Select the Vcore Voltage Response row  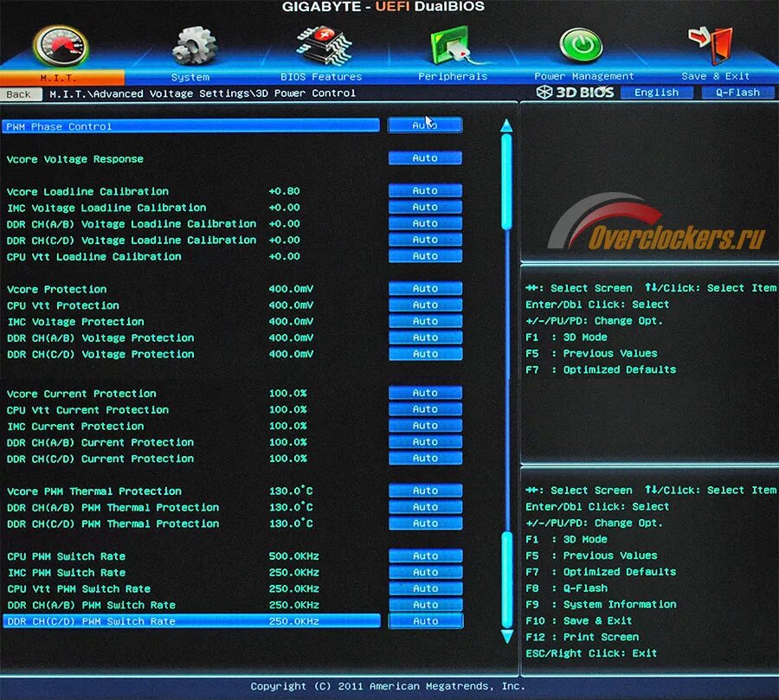(75, 159)
